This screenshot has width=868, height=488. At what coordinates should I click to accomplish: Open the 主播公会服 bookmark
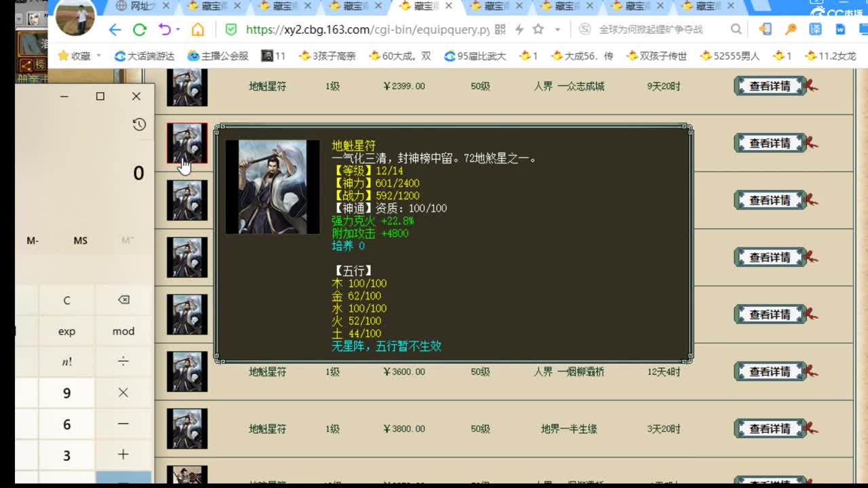coord(218,56)
